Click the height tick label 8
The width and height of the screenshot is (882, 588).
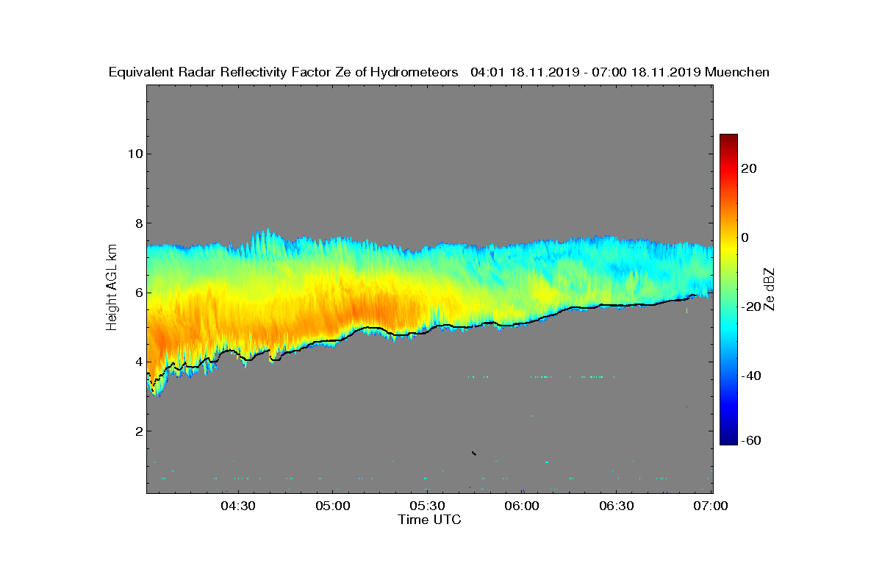click(x=138, y=223)
